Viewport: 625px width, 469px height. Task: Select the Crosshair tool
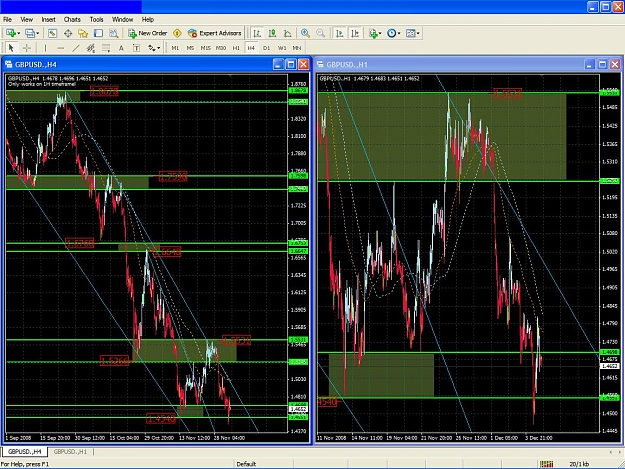pyautogui.click(x=27, y=48)
